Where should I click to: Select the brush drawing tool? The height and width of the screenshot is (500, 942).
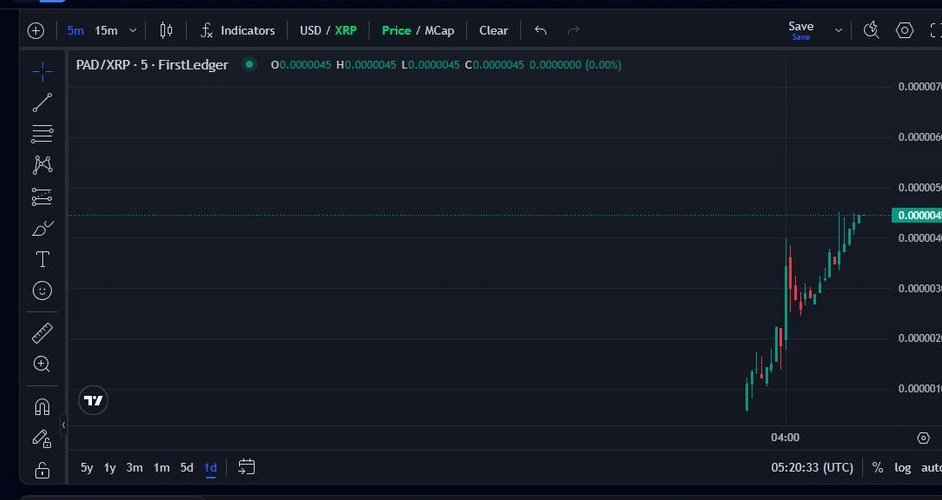pos(42,228)
